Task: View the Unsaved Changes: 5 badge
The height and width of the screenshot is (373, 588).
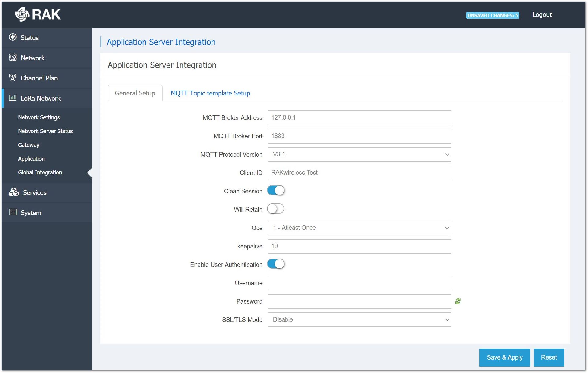Action: (x=492, y=15)
